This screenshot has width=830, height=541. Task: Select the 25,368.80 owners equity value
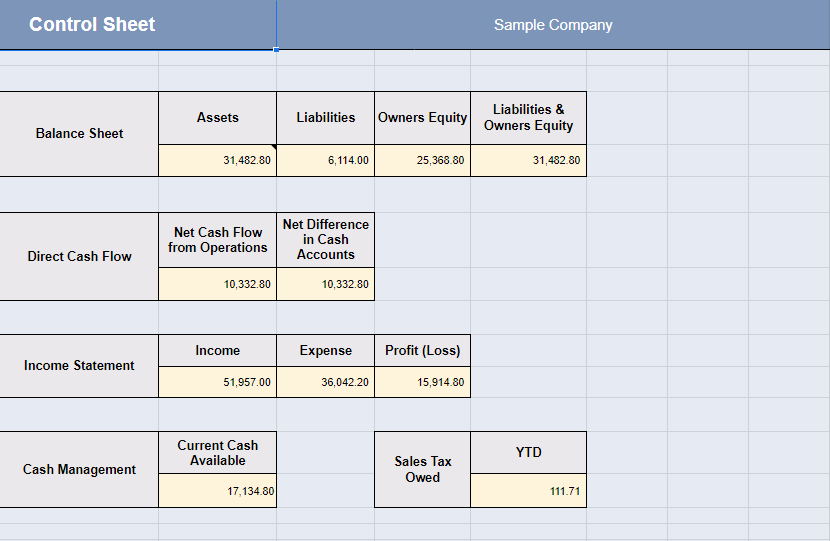click(422, 160)
